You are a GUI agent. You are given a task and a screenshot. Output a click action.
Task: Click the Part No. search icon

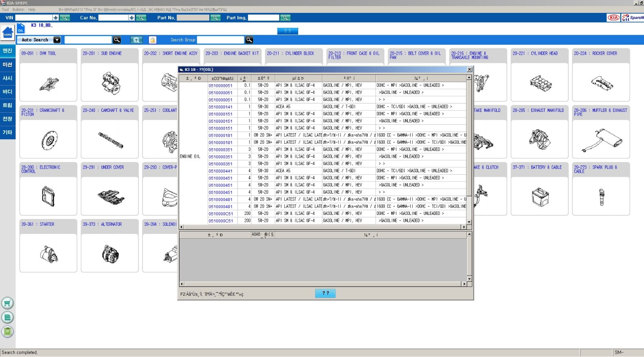point(216,18)
